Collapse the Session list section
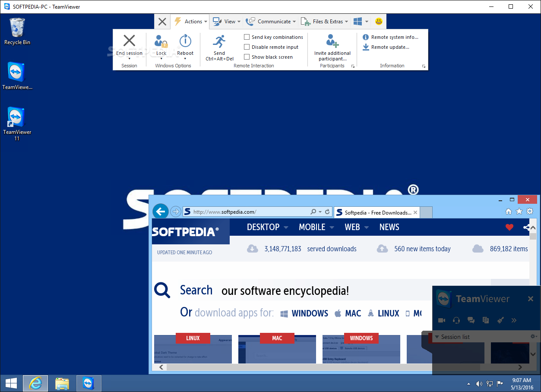The width and height of the screenshot is (541, 392). [x=437, y=337]
